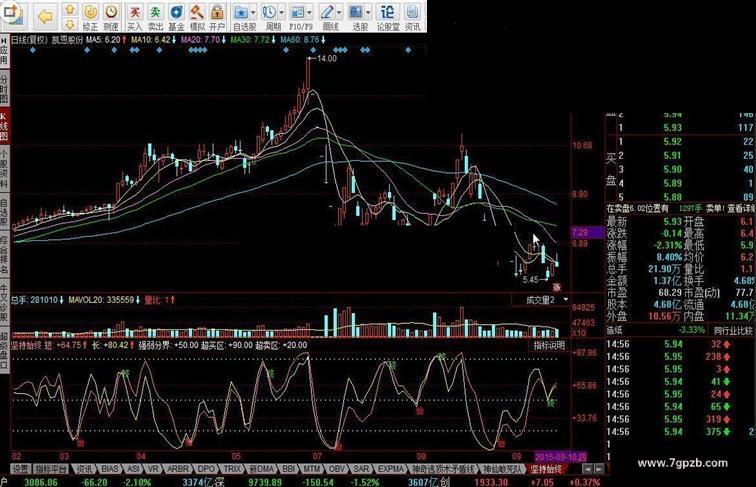Click the app logo icon at top-left
756x487 pixels.
(x=13, y=14)
